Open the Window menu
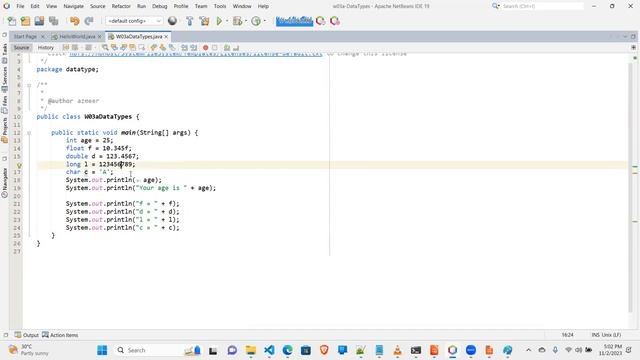 242,6
